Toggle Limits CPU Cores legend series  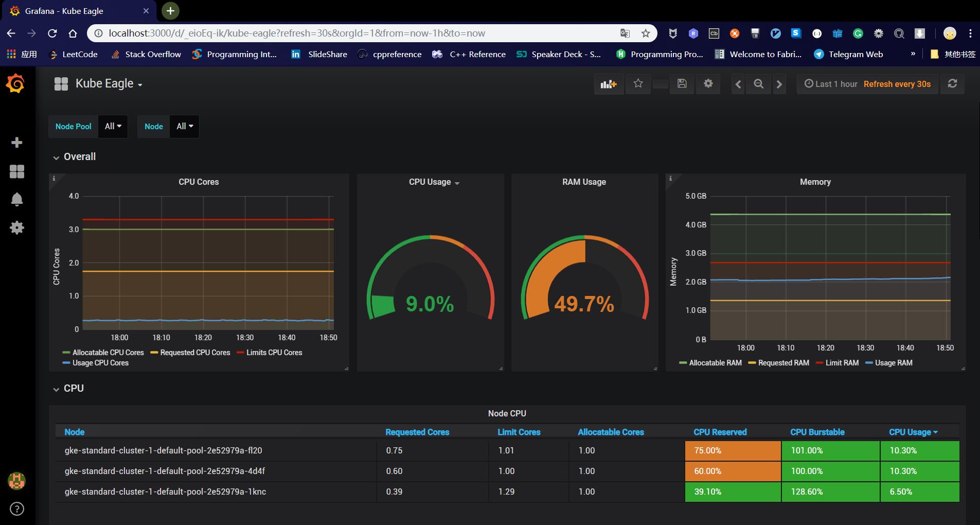click(274, 353)
